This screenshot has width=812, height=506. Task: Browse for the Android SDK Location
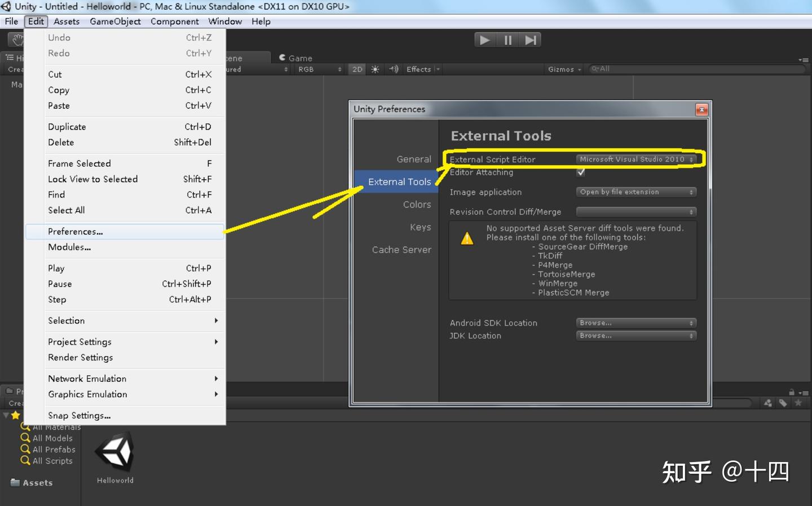coord(636,322)
